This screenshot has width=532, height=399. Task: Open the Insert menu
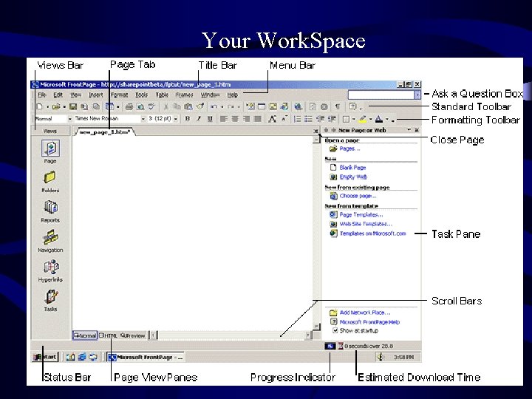coord(95,95)
